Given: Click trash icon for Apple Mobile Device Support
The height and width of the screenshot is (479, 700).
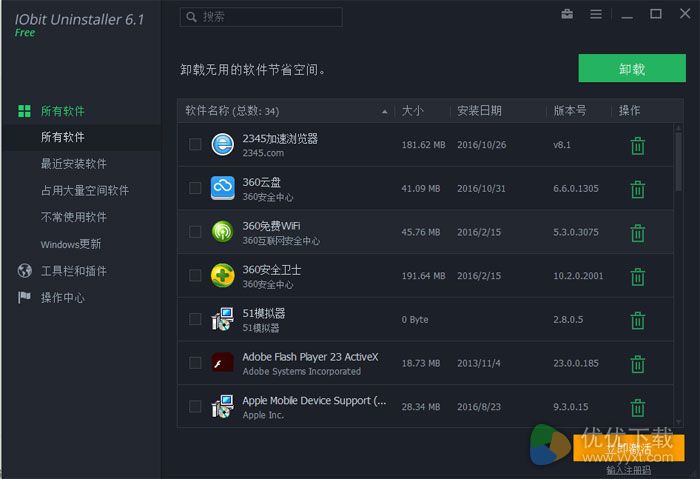Looking at the screenshot, I should pyautogui.click(x=638, y=408).
